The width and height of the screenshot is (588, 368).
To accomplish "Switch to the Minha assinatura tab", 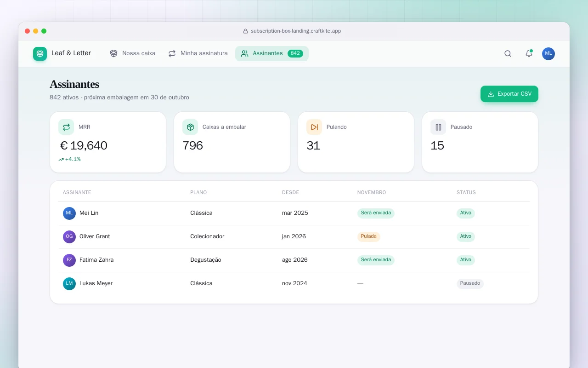I will pyautogui.click(x=198, y=53).
